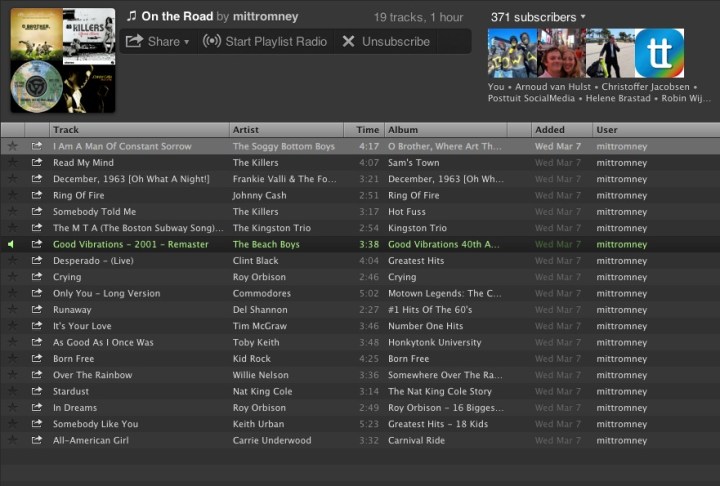The image size is (720, 486).
Task: Expand the 371 subscribers dropdown
Action: [538, 17]
